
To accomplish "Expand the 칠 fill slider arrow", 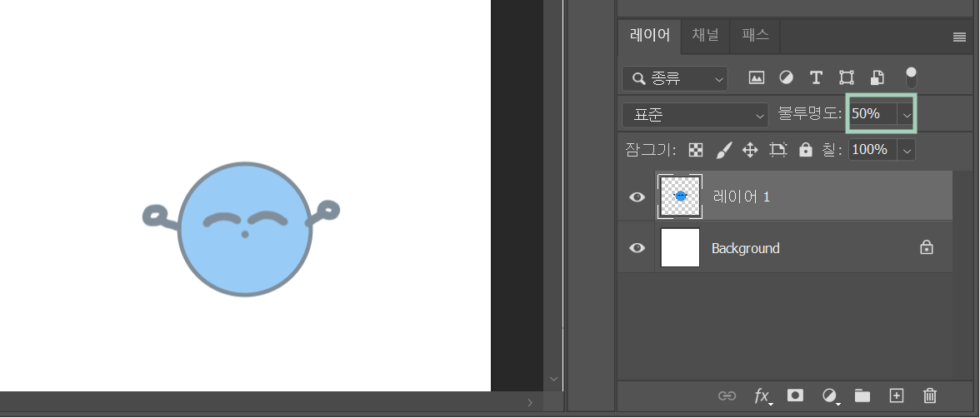I will (907, 150).
